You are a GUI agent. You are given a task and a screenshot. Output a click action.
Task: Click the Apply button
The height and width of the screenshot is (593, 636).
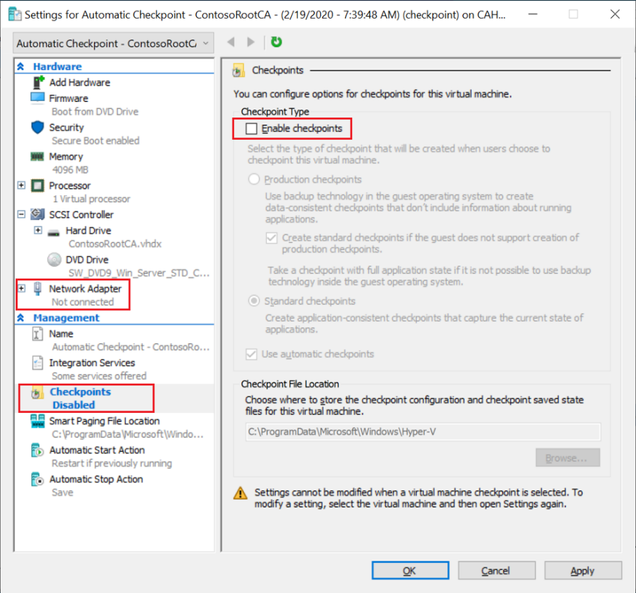pos(583,571)
